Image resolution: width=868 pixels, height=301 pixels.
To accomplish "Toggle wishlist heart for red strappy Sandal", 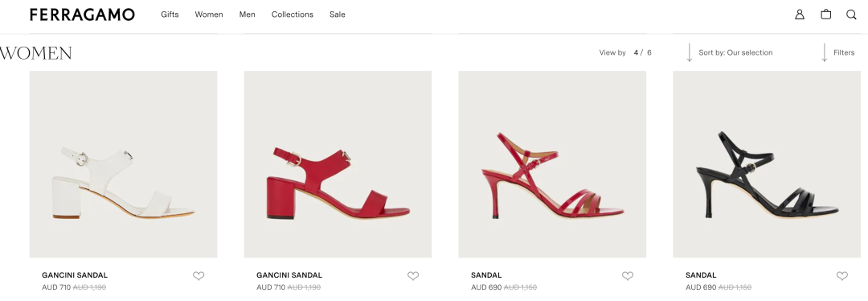I will point(627,275).
